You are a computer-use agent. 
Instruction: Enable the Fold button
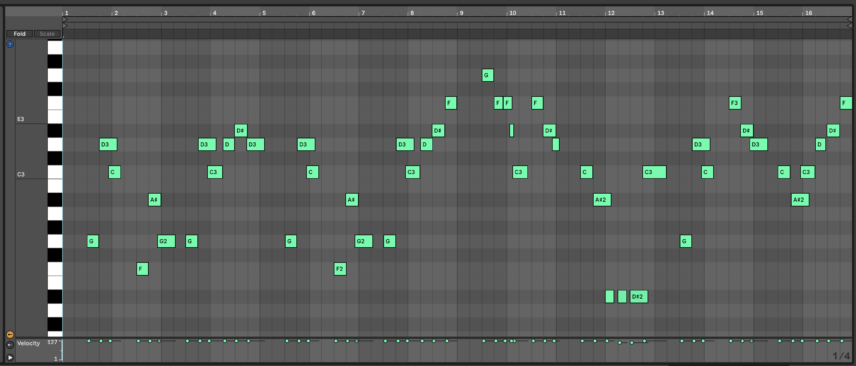click(20, 34)
